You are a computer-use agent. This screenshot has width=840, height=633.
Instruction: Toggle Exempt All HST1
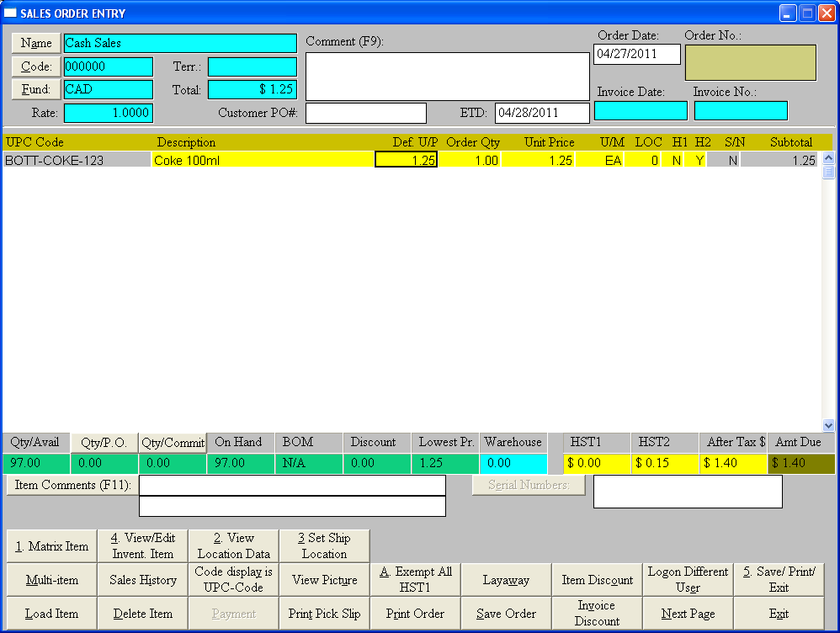pos(415,580)
